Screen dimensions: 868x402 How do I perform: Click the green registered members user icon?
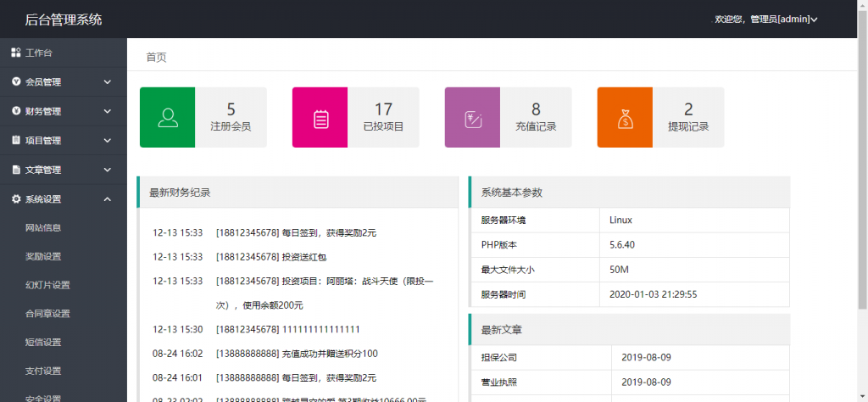(x=167, y=118)
